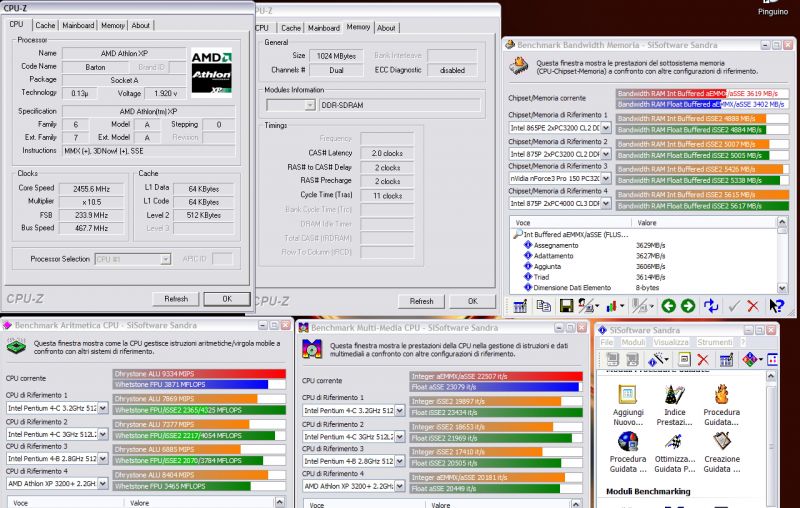Open colored diamonds view dropdown in SiSoftware Sandra toolbar
800x508 pixels.
752,360
